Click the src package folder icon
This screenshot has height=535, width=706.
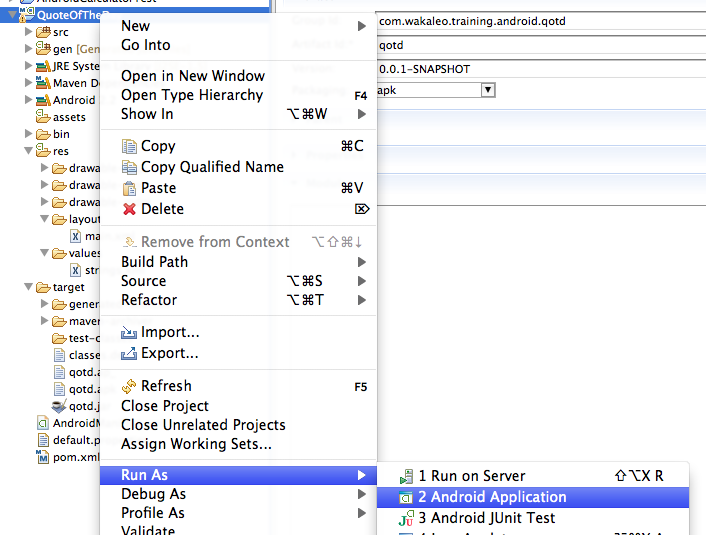coord(43,32)
